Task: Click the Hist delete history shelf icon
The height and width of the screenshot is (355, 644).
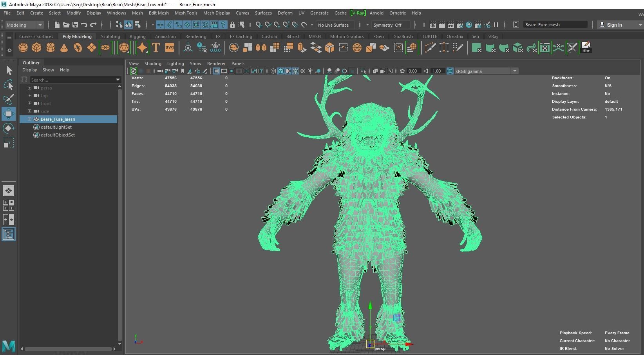Action: tap(586, 47)
